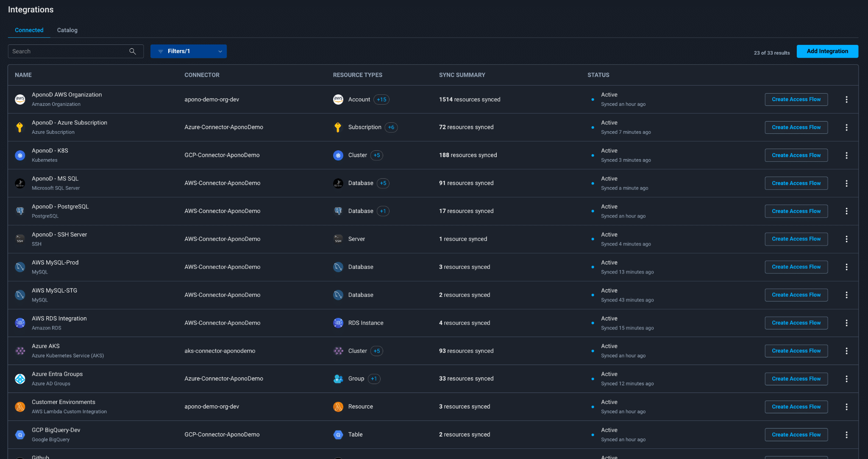The image size is (868, 459).
Task: Click Kubernetes icon beside AponoD - K8S
Action: tap(20, 155)
